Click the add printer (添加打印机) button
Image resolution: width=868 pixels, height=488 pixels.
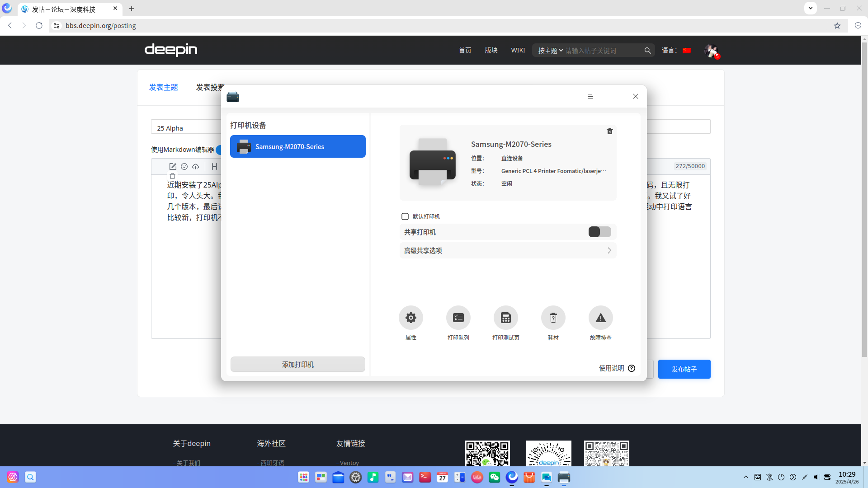(x=297, y=364)
